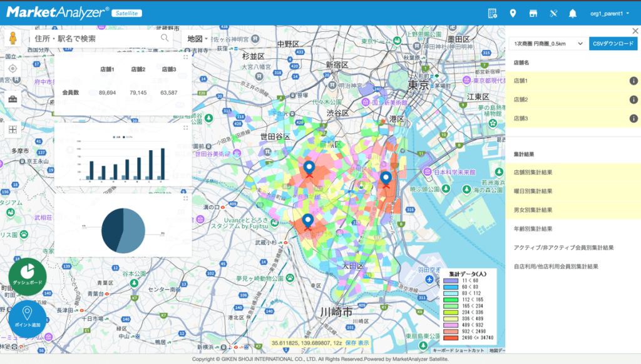The image size is (641, 364).
Task: Show info for 店舗2
Action: (x=633, y=99)
